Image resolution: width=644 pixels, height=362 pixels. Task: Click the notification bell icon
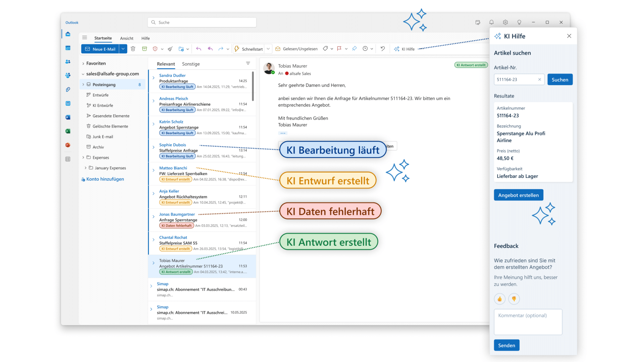pos(491,22)
